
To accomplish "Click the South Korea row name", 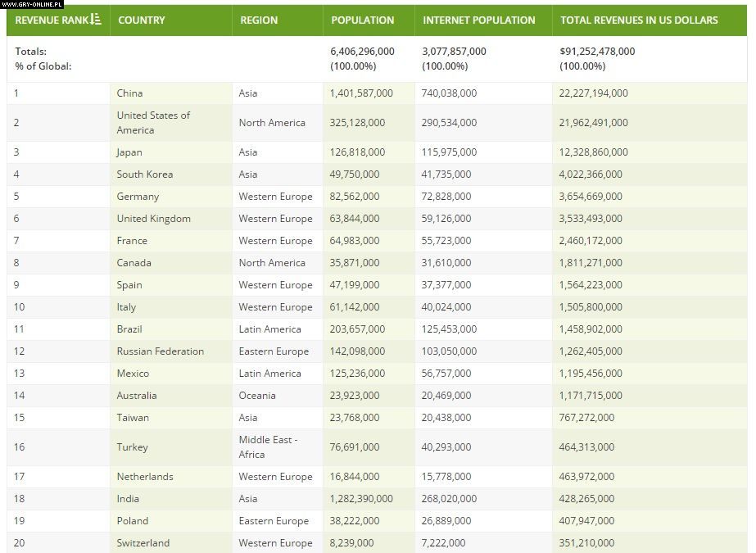I will [x=144, y=175].
